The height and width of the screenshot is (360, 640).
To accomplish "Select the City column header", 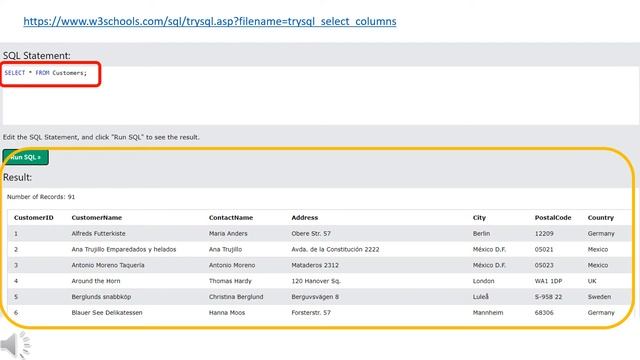I will click(x=479, y=218).
